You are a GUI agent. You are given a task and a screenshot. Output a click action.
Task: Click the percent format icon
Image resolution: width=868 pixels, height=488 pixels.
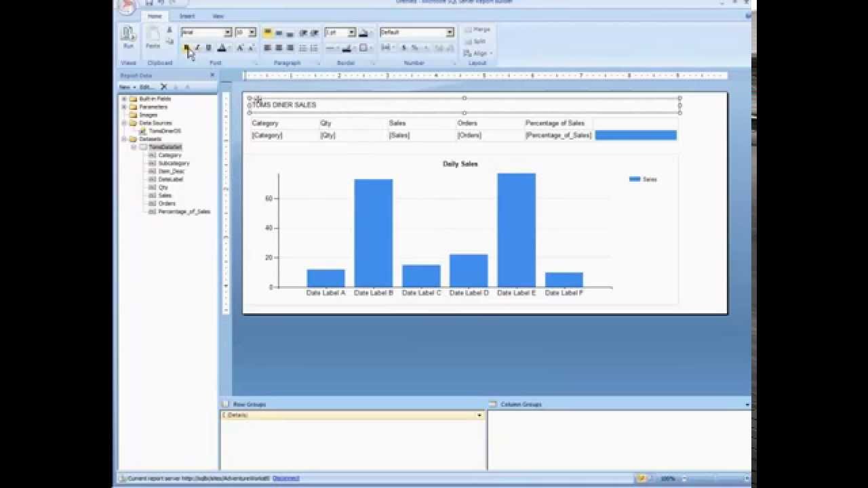point(414,48)
